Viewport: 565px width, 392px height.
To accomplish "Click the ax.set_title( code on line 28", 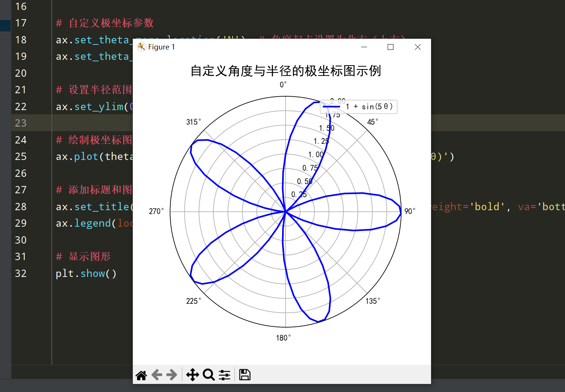I will (x=94, y=207).
